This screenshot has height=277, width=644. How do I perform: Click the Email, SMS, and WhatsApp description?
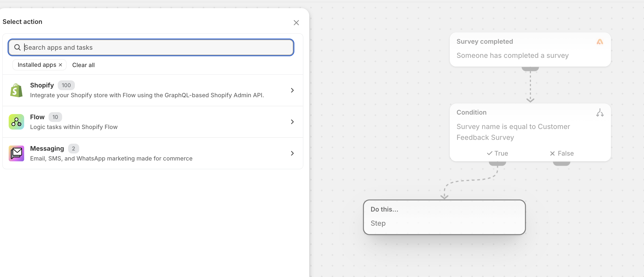coord(111,158)
